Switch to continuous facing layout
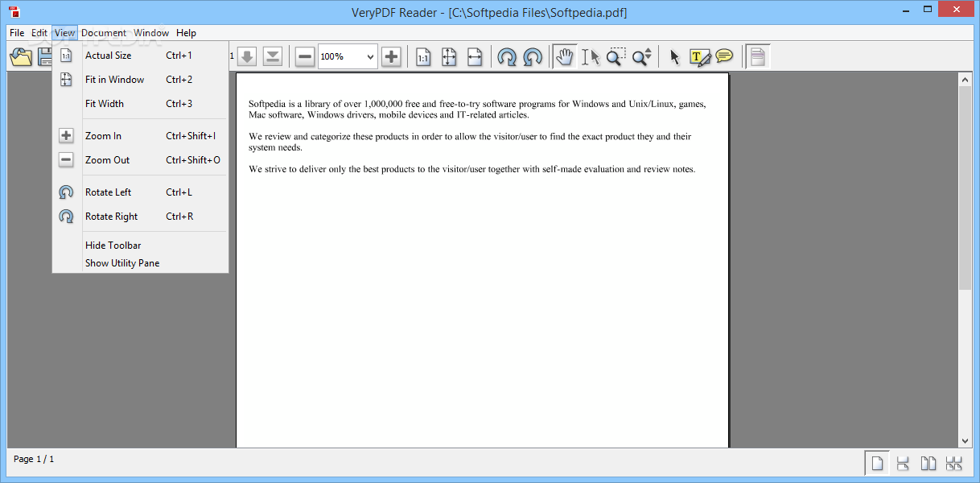The image size is (980, 483). click(954, 463)
